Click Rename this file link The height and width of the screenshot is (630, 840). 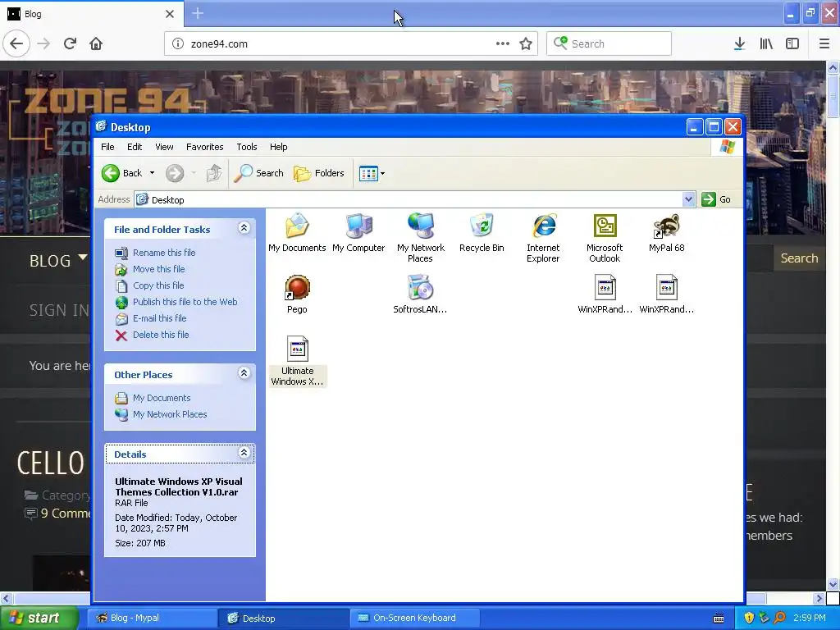point(164,253)
